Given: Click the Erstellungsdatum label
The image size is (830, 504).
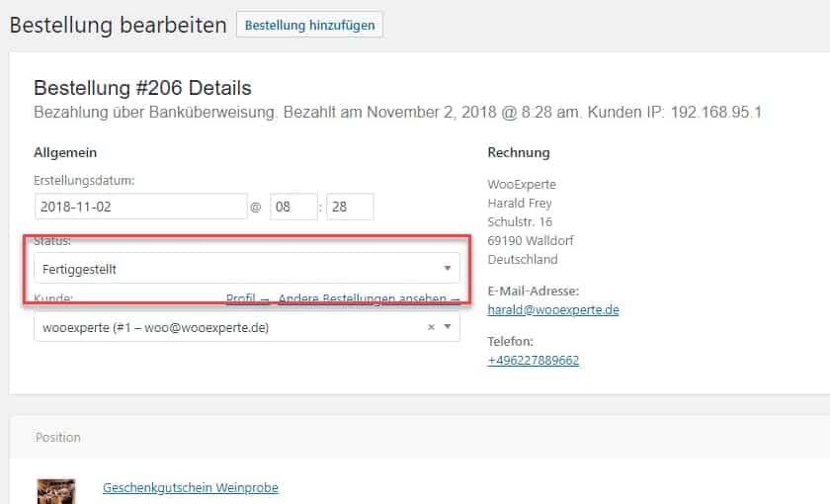Looking at the screenshot, I should [x=84, y=180].
